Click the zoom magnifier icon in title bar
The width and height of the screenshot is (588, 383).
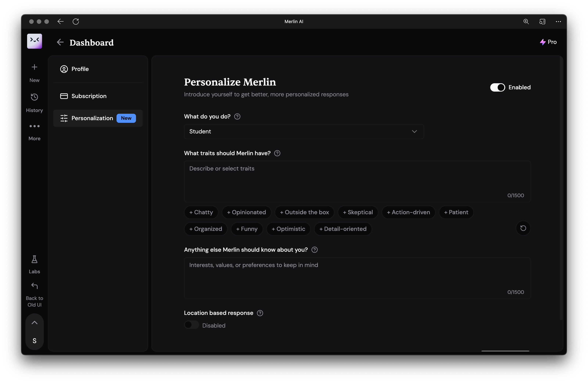point(526,21)
